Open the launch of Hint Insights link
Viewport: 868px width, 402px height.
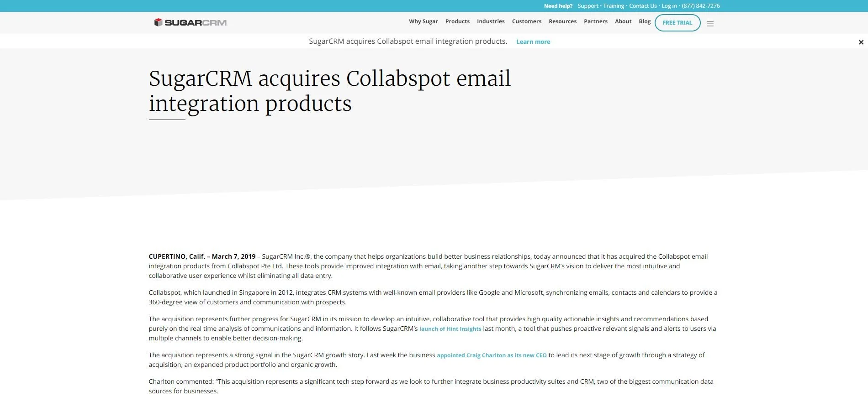(450, 329)
